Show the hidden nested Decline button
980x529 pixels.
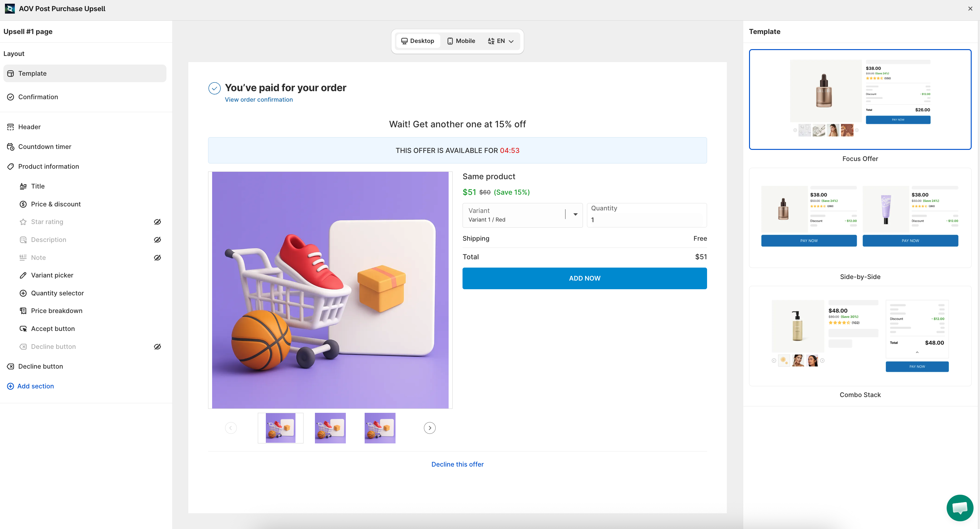coord(157,347)
